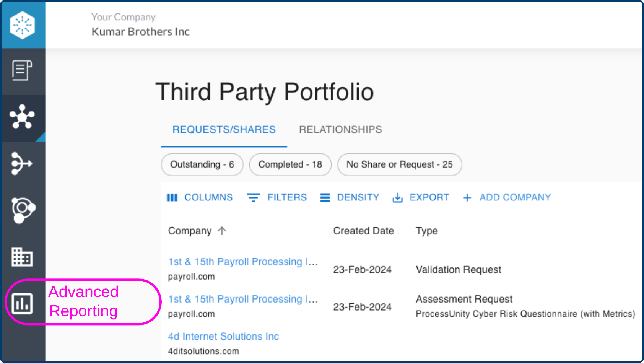644x363 pixels.
Task: Open the Filters panel
Action: pyautogui.click(x=277, y=197)
